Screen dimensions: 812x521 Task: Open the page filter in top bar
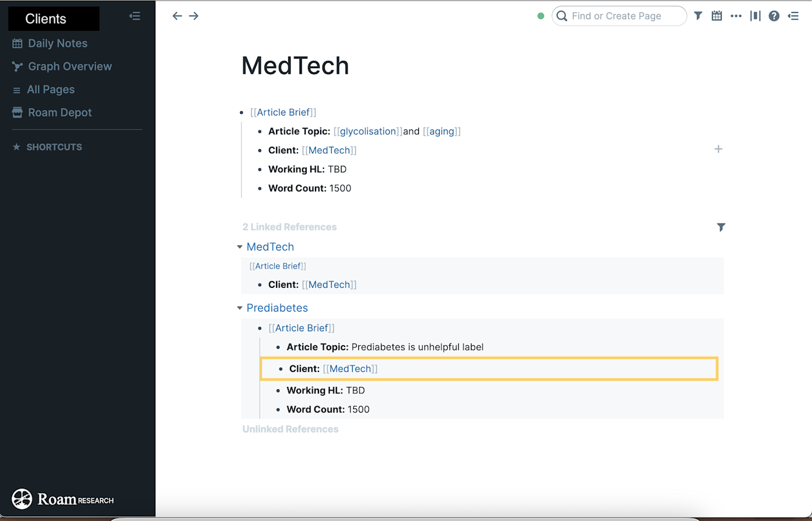click(x=698, y=16)
